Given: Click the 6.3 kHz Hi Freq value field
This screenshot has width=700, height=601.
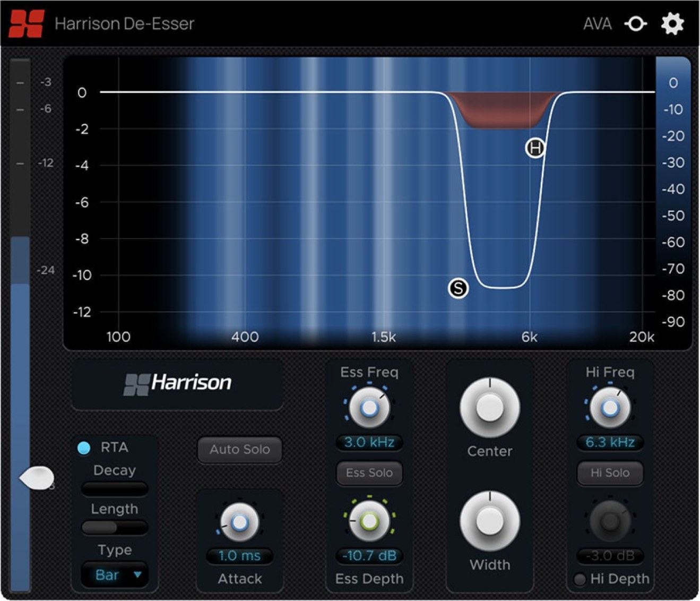Looking at the screenshot, I should 610,442.
